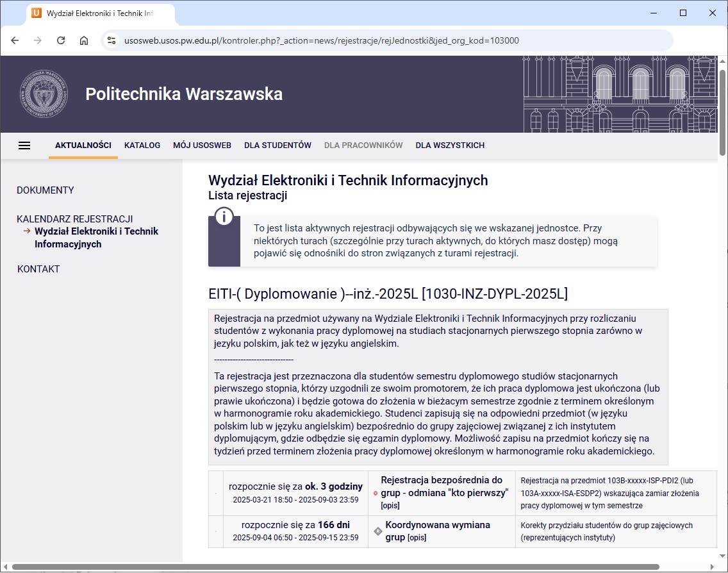Open [opis] link next to Koordynowana wymiana grup
Screen dimensions: 728x573
click(417, 538)
